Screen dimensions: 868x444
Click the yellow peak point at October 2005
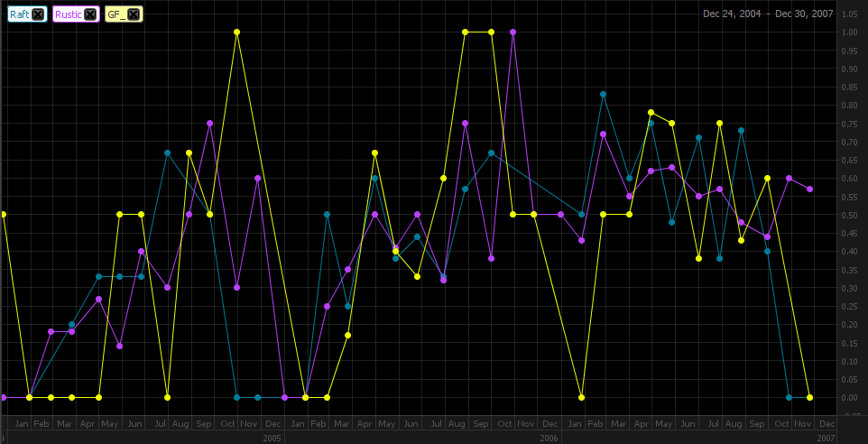point(236,32)
